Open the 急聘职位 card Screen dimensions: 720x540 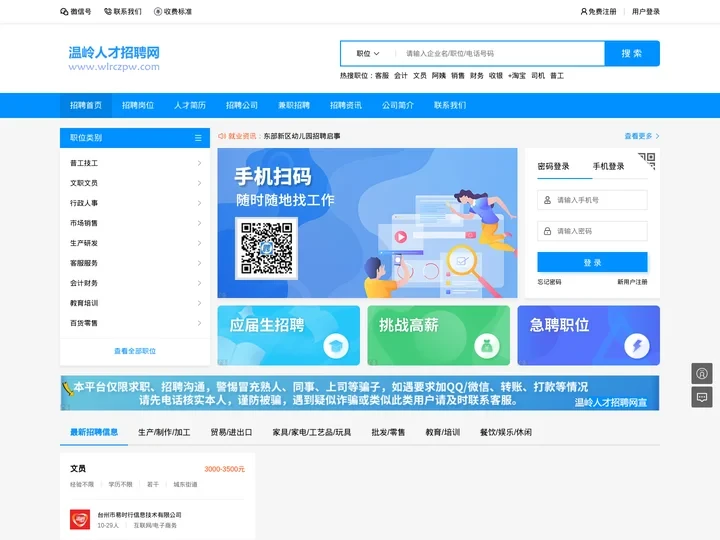click(x=589, y=336)
